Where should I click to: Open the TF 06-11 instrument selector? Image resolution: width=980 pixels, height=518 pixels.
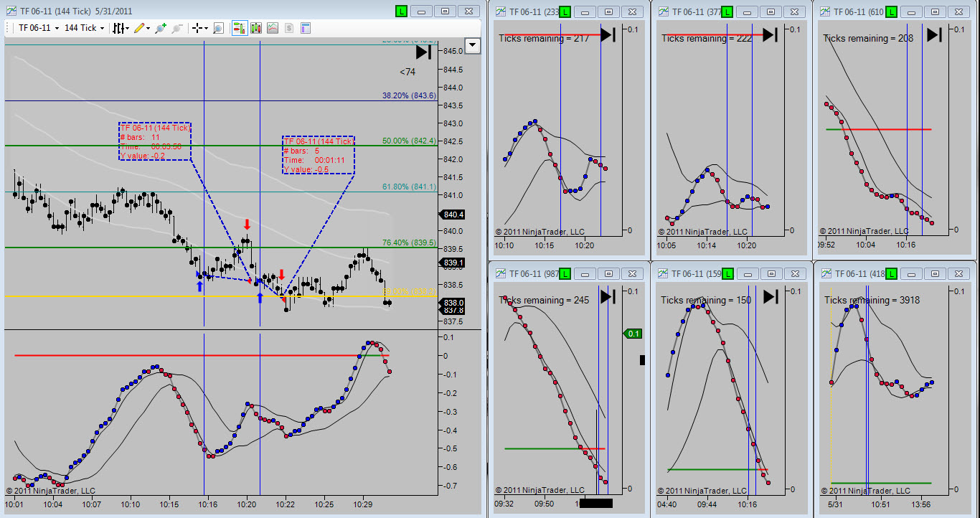38,28
